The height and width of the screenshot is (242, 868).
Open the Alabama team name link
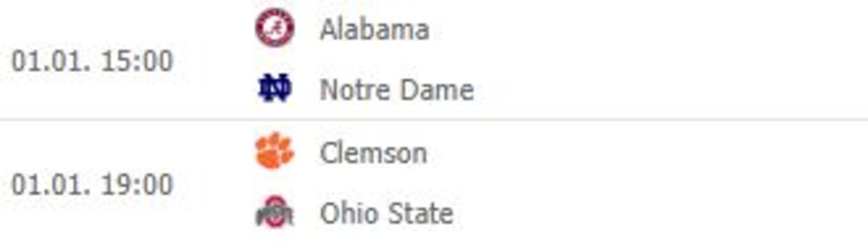[374, 30]
